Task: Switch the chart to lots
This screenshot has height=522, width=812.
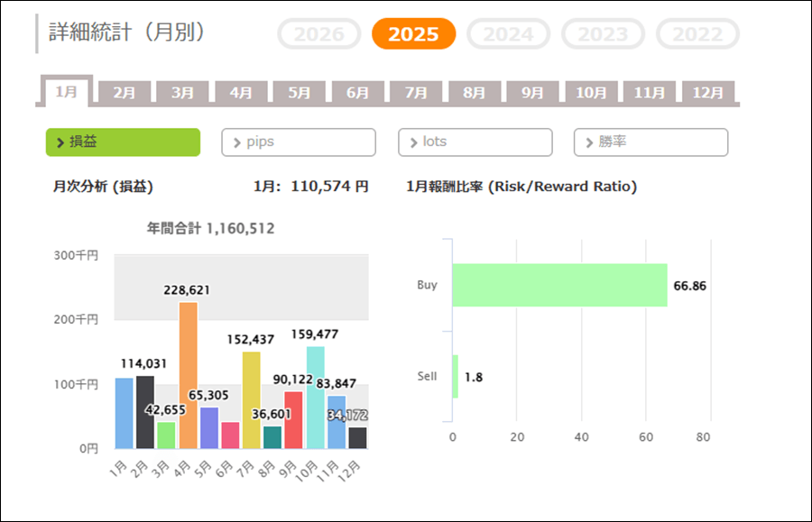Action: pyautogui.click(x=475, y=142)
